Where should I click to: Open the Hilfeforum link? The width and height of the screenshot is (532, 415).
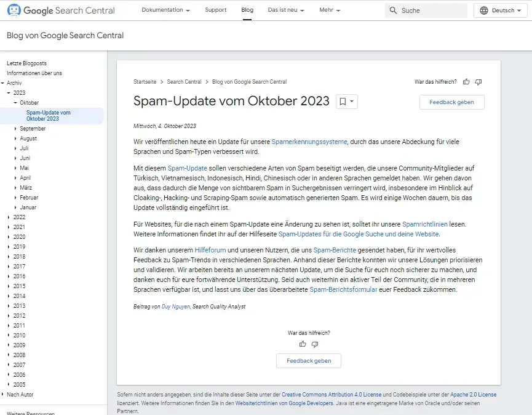click(210, 250)
